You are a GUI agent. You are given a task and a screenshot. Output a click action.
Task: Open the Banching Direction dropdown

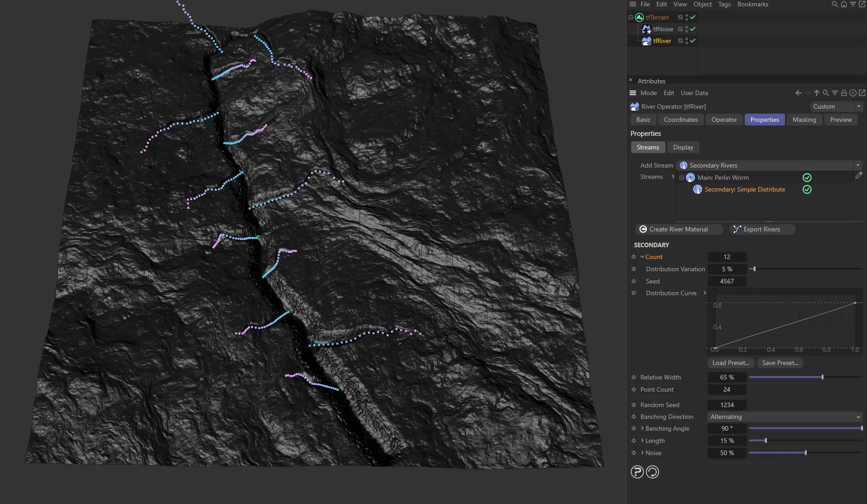click(x=785, y=417)
